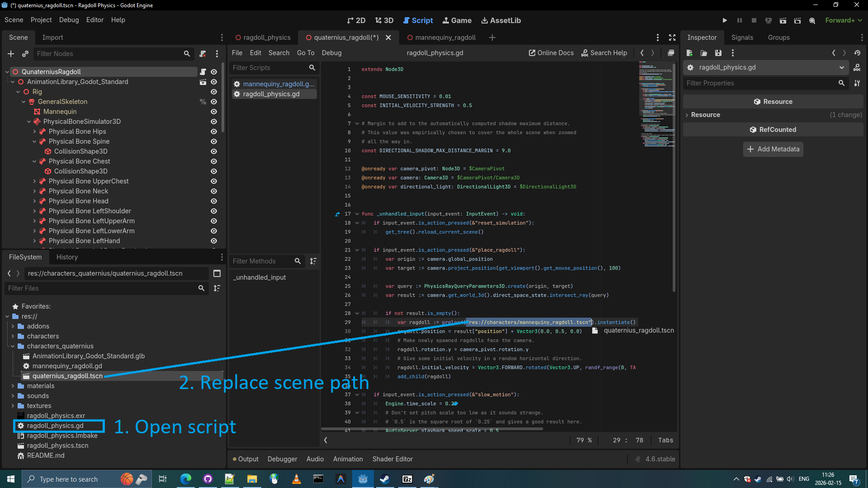Toggle distraction-free mode in script editor
Image resolution: width=868 pixels, height=488 pixels.
[672, 38]
